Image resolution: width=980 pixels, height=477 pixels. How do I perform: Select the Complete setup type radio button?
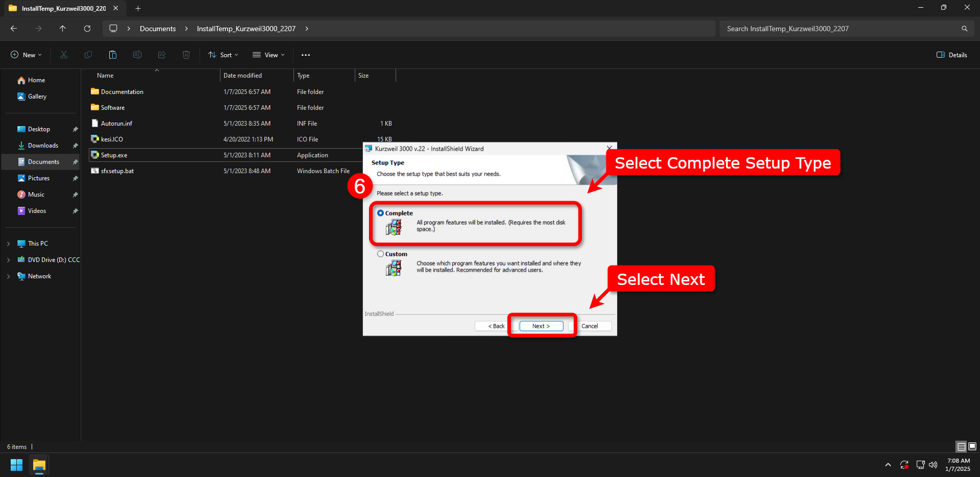pos(380,213)
